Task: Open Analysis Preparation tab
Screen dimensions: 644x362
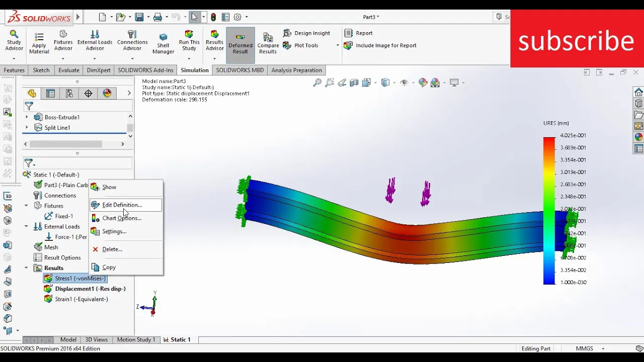Action: 296,70
